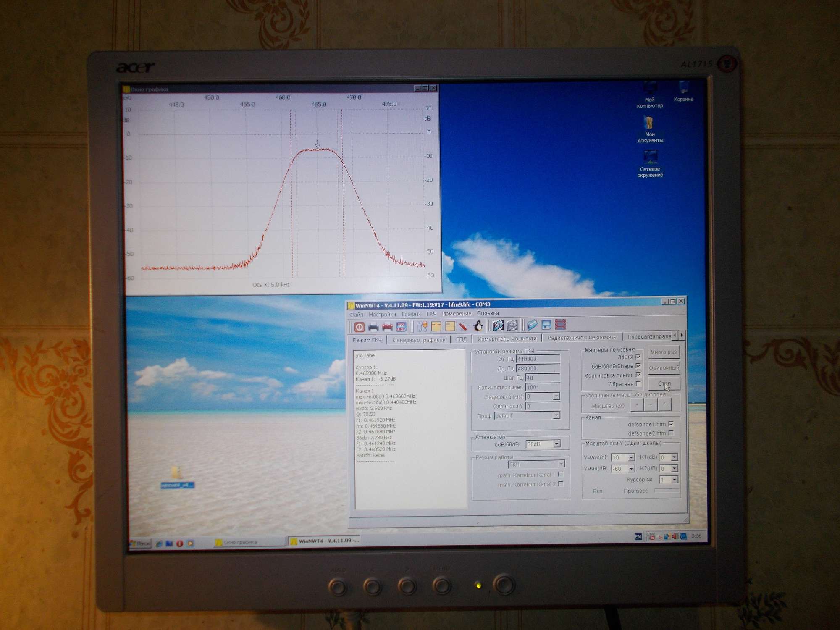
Task: Click the Прогресс progress bar
Action: pos(667,491)
